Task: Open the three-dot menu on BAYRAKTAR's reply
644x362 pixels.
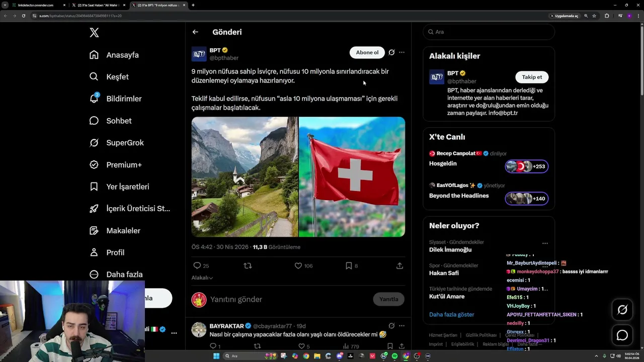Action: point(401,326)
